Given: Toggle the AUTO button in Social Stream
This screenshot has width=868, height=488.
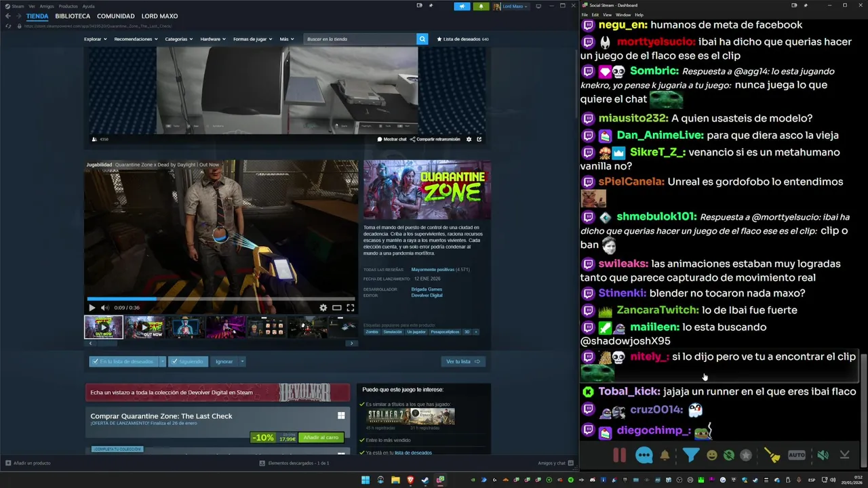Looking at the screenshot, I should click(x=797, y=455).
